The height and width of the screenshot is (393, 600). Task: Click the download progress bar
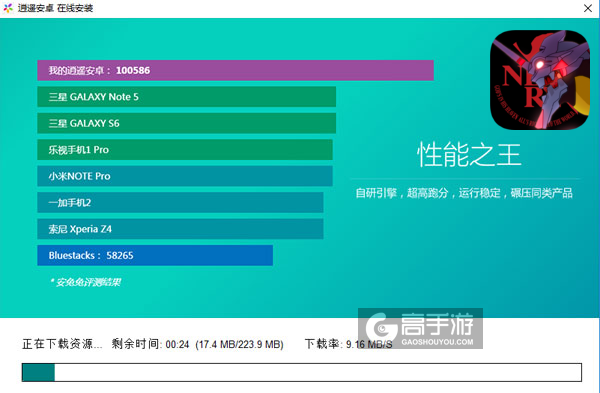pos(302,372)
